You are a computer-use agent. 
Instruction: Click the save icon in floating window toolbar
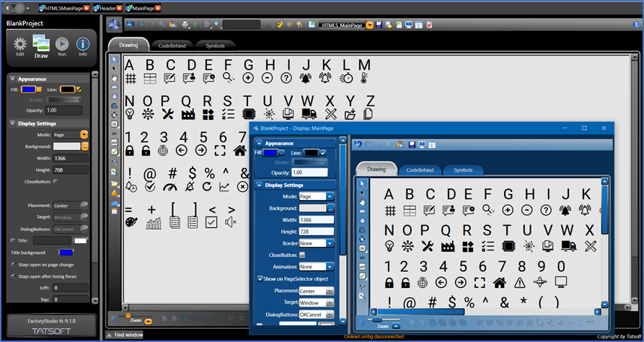(412, 144)
